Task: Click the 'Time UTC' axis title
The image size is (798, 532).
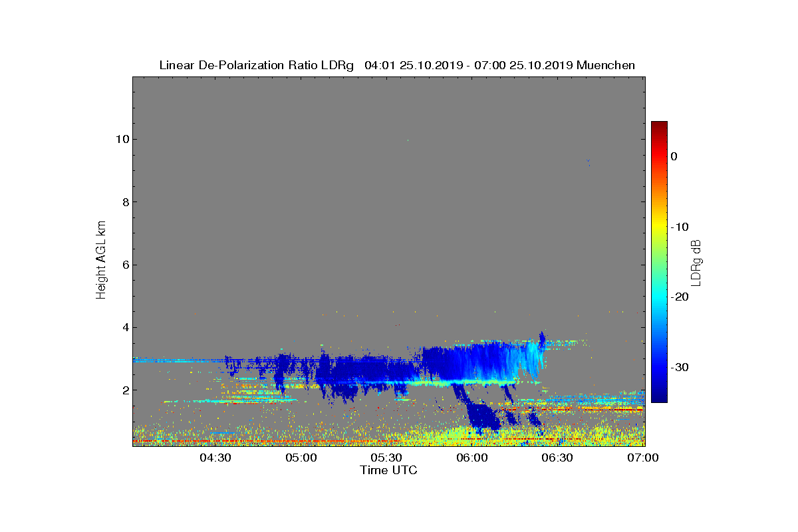Action: coord(389,470)
